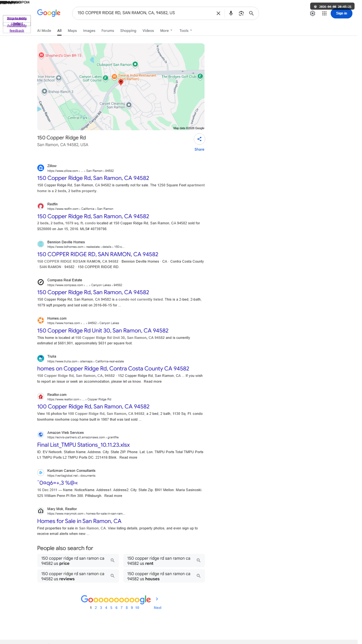362x644 pixels.
Task: Open the map thumbnail
Action: pos(121,87)
